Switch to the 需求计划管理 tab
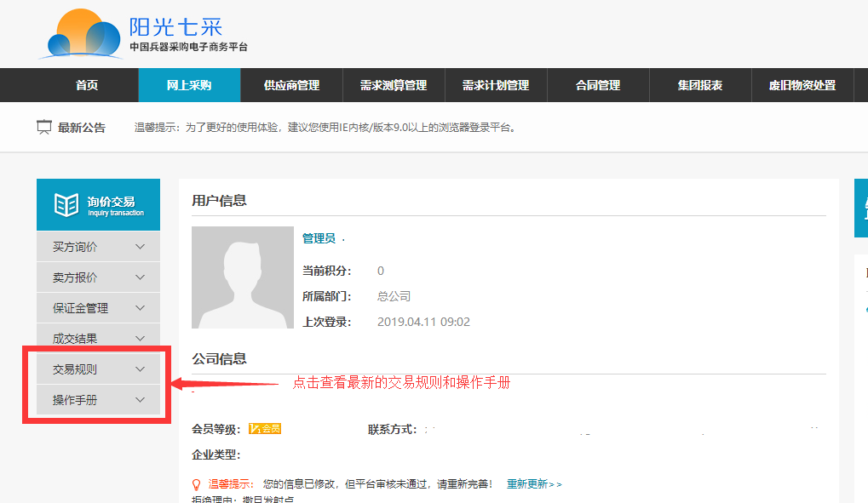Viewport: 868px width, 503px height. pos(496,85)
